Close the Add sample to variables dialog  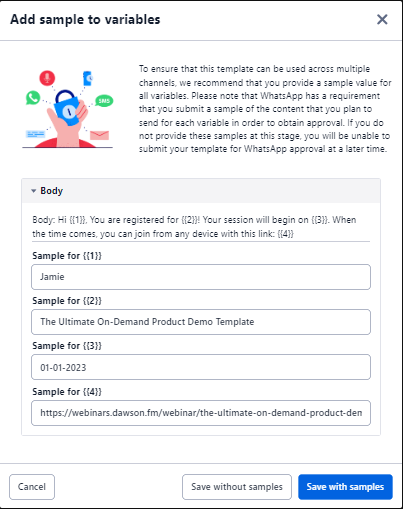pyautogui.click(x=382, y=20)
